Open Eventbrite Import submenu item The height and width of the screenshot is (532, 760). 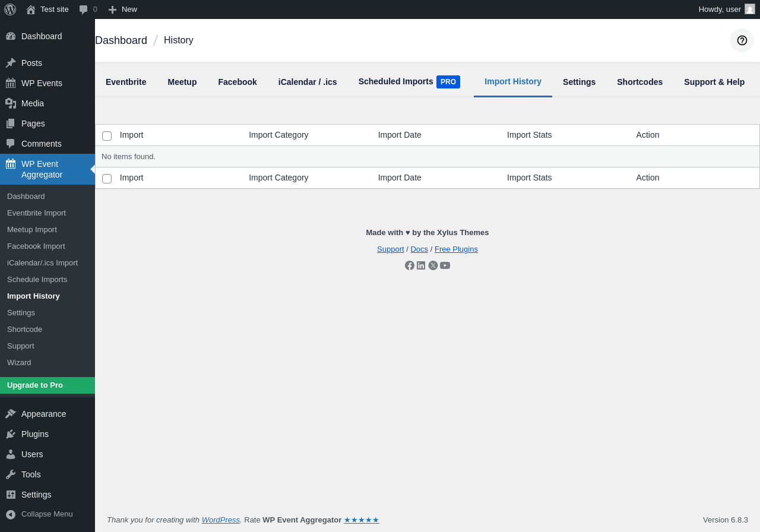(47, 213)
